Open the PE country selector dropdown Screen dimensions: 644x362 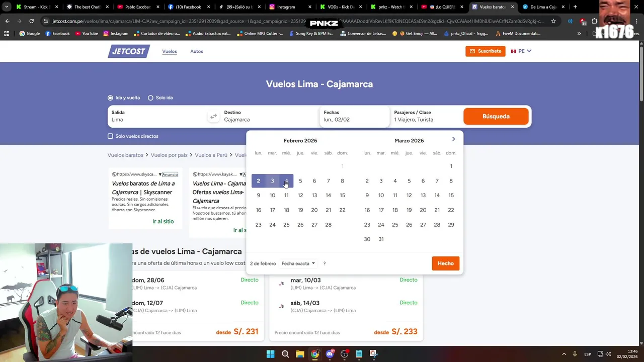521,51
